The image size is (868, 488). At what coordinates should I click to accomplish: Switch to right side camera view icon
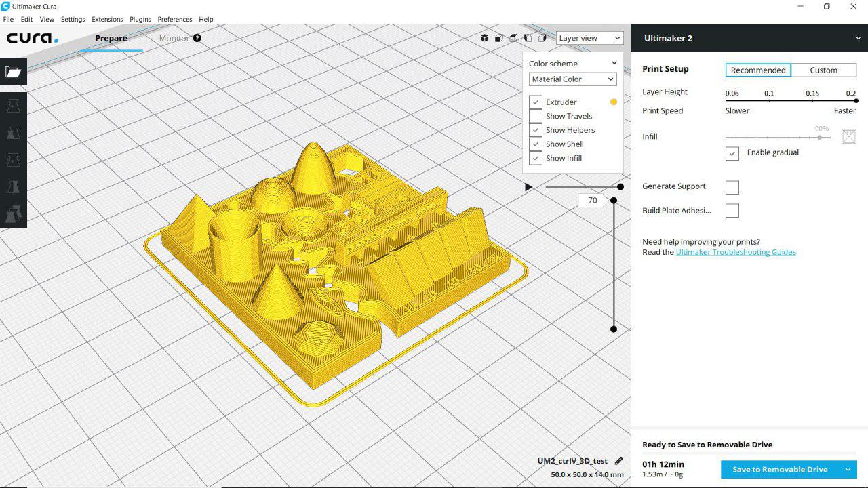pyautogui.click(x=542, y=38)
